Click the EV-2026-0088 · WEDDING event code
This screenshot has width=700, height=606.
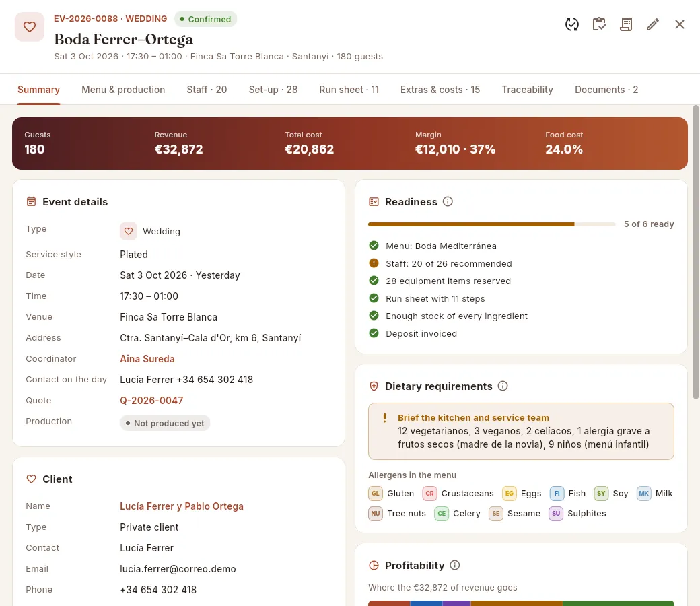(x=110, y=18)
